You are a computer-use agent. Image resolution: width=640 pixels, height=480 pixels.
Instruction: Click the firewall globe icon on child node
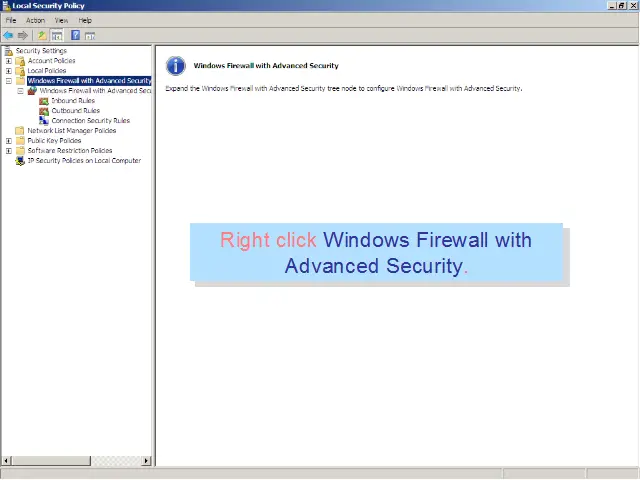point(32,91)
